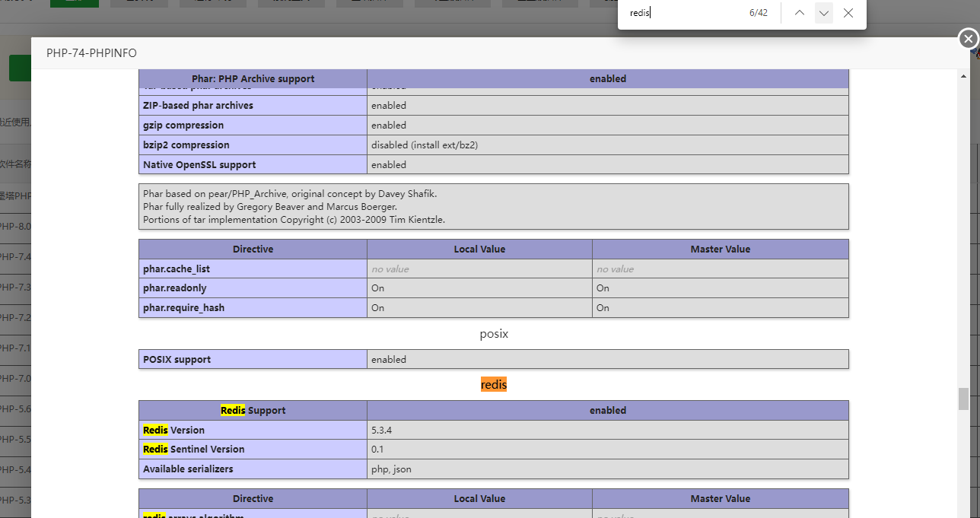Click the posix section heading

494,334
